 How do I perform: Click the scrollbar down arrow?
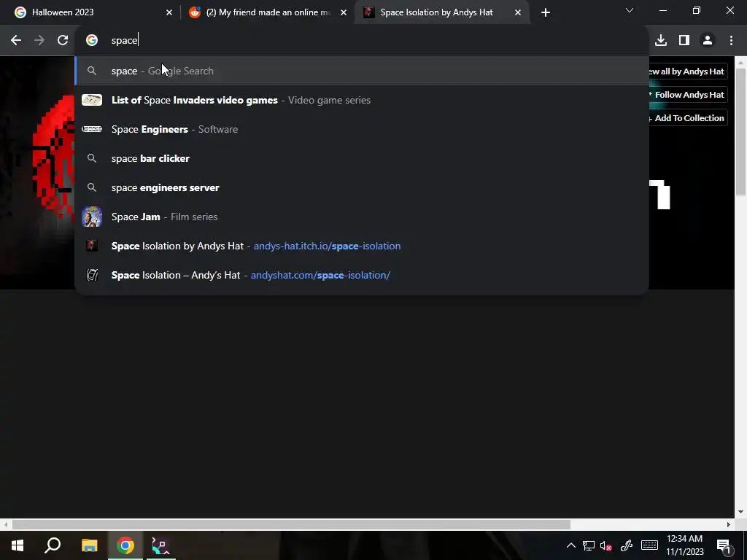click(741, 512)
